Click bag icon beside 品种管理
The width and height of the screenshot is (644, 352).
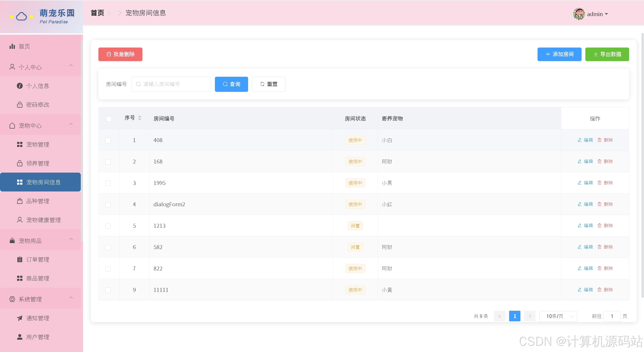[20, 201]
